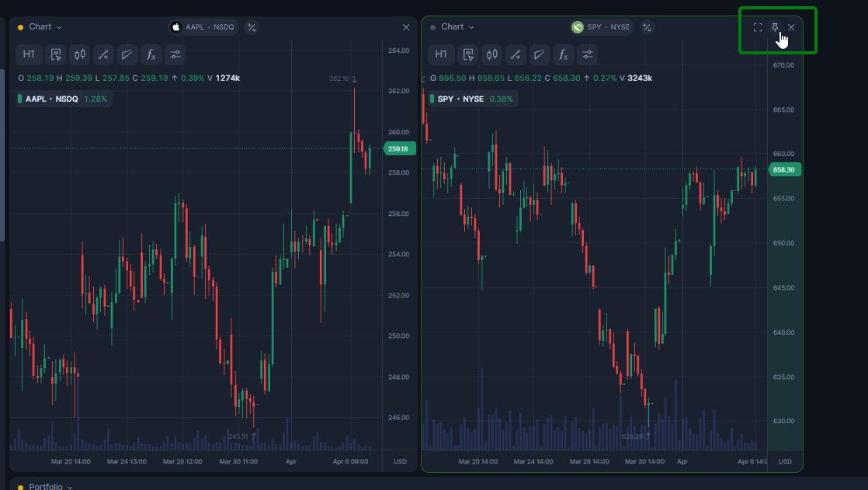Open candlestick chart type on AAPL chart
Viewport: 868px width, 490px height.
pos(79,54)
